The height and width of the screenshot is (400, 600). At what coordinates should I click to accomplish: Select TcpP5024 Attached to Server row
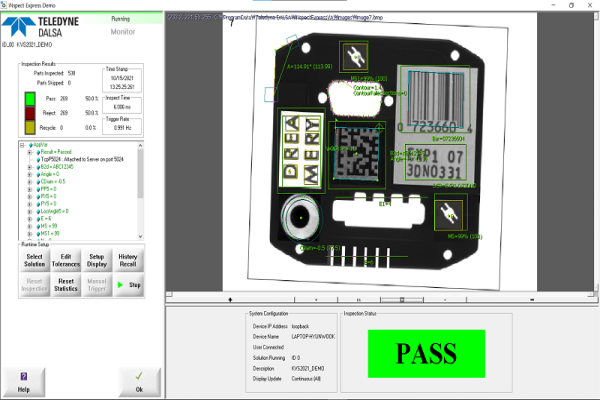[x=82, y=159]
